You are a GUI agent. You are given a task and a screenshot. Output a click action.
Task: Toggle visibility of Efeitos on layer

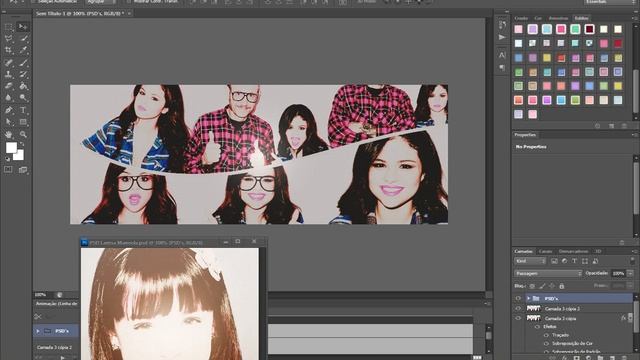538,327
